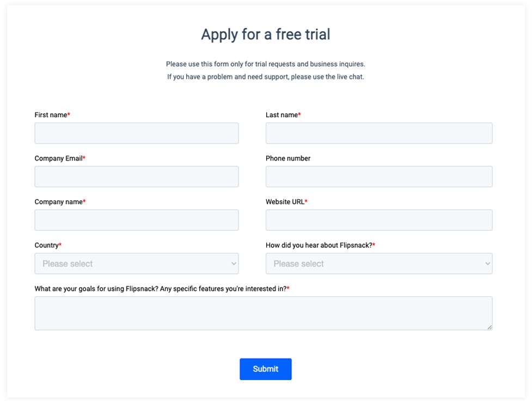532x403 pixels.
Task: Activate the Company name text box
Action: pos(136,220)
